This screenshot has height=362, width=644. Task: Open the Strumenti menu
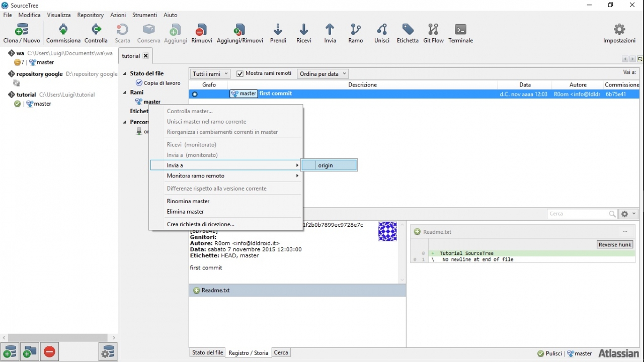point(145,15)
